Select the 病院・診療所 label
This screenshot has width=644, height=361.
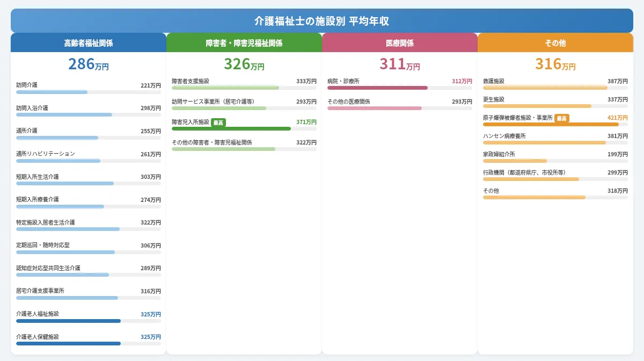(x=343, y=81)
